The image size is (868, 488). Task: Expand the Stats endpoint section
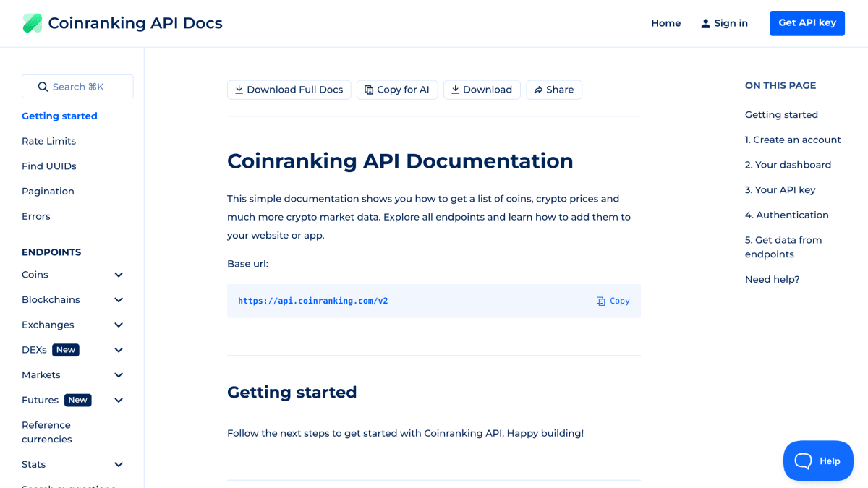pyautogui.click(x=119, y=465)
